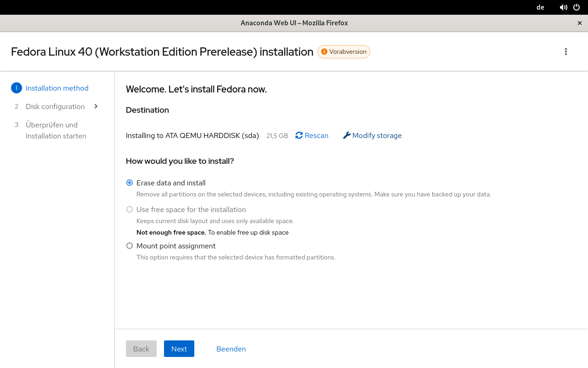This screenshot has height=368, width=588.
Task: Click the Back button
Action: coord(141,349)
